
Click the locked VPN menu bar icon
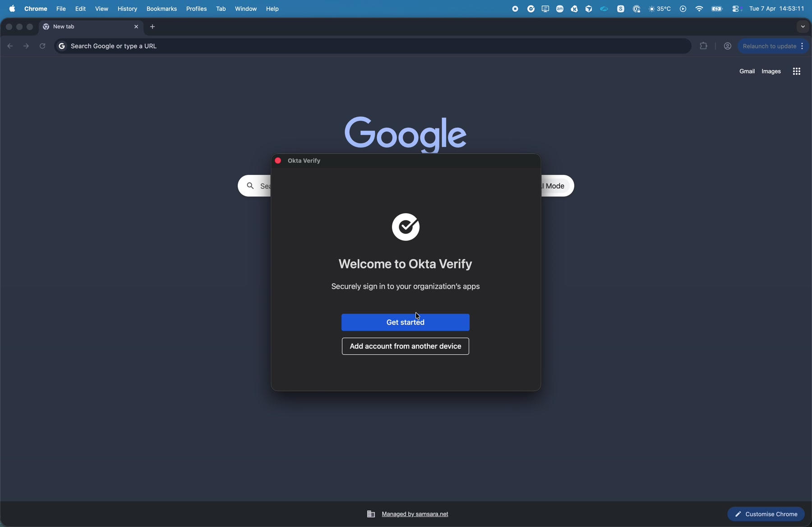pyautogui.click(x=637, y=9)
